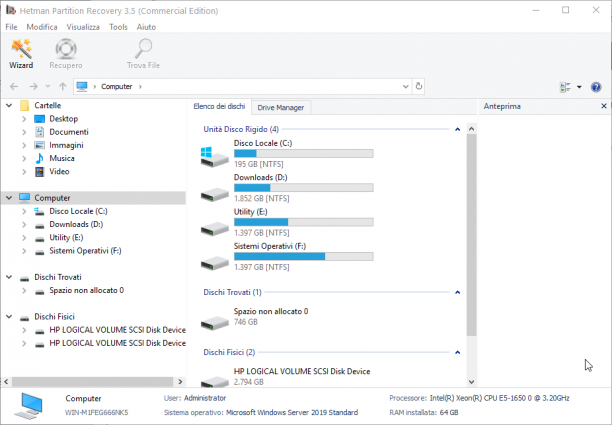This screenshot has width=612, height=425.
Task: Select Spazio non allocato 0 disk icon
Action: tap(214, 322)
